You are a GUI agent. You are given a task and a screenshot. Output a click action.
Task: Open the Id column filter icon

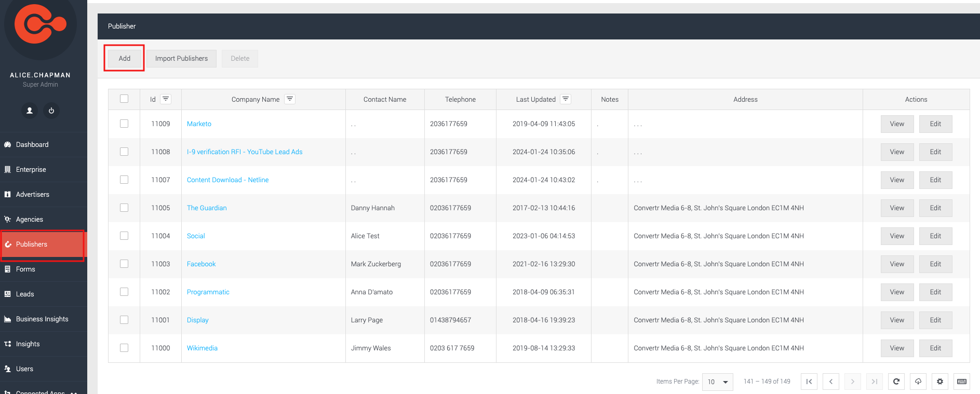pos(166,99)
